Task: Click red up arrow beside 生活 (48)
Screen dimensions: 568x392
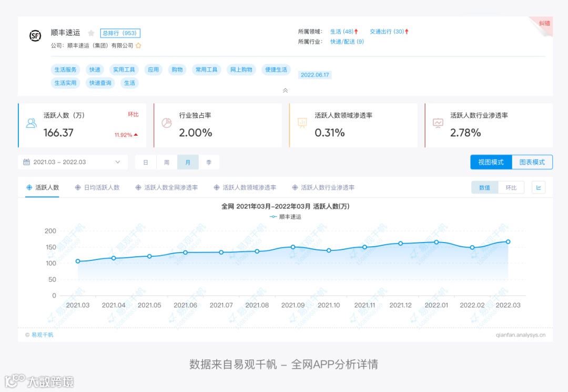Action: (356, 32)
